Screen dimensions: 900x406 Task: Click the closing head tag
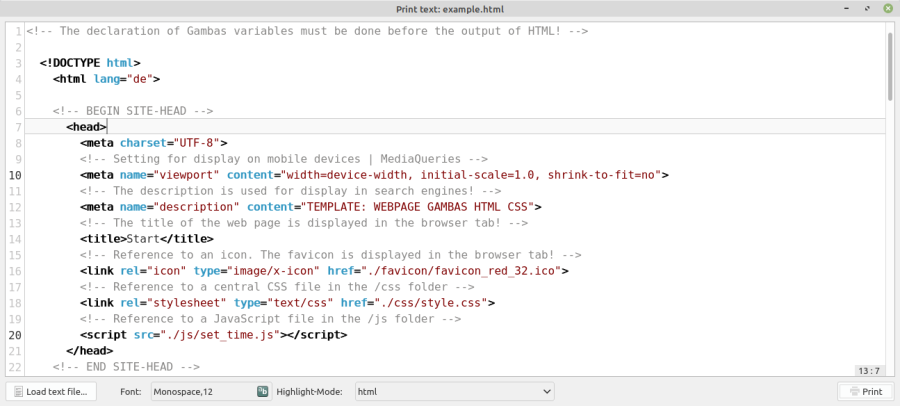88,351
